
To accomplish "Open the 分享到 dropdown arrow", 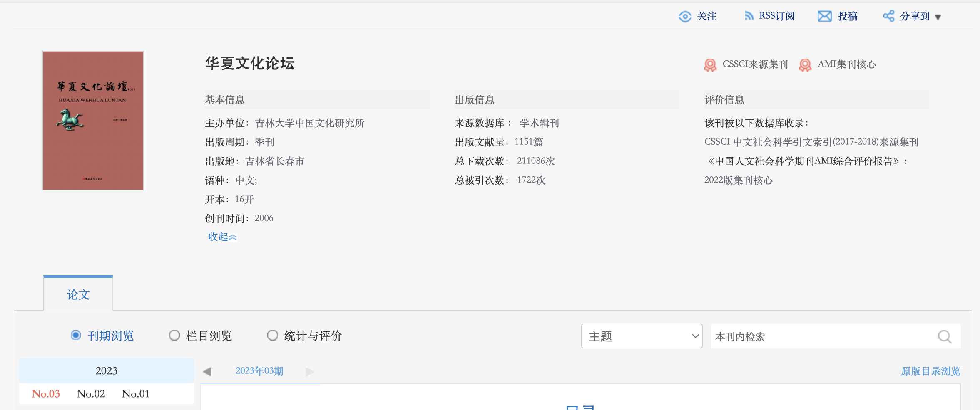I will click(938, 17).
